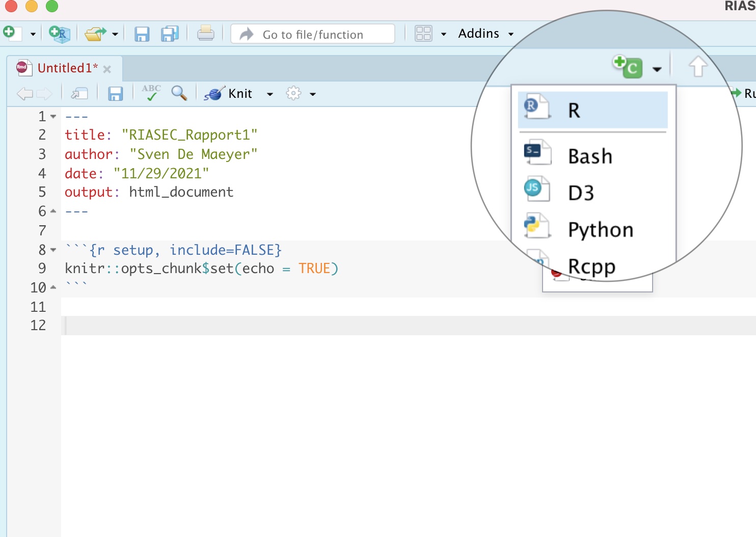This screenshot has height=537, width=756.
Task: Click the fold marker on line 6
Action: pyautogui.click(x=53, y=211)
